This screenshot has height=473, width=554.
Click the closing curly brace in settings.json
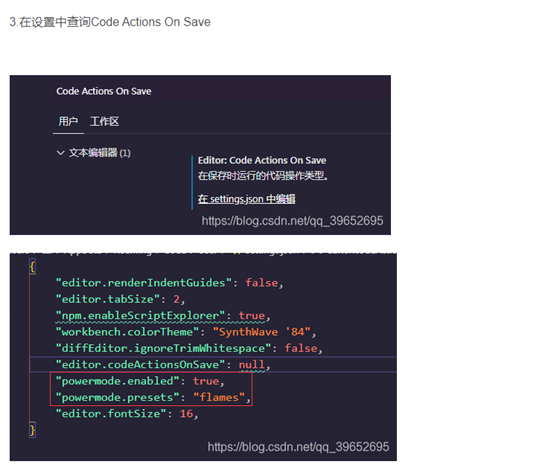pyautogui.click(x=32, y=430)
